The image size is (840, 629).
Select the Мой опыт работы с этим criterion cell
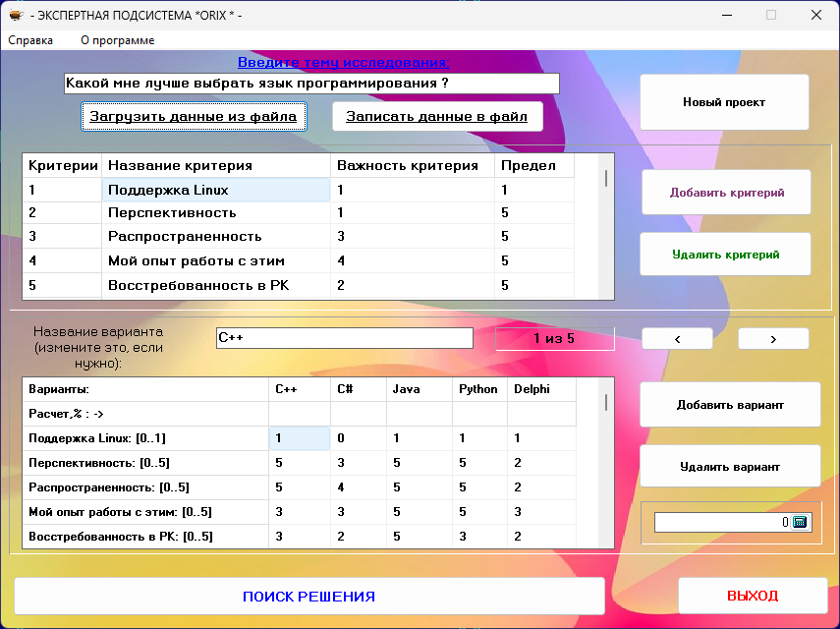(216, 260)
